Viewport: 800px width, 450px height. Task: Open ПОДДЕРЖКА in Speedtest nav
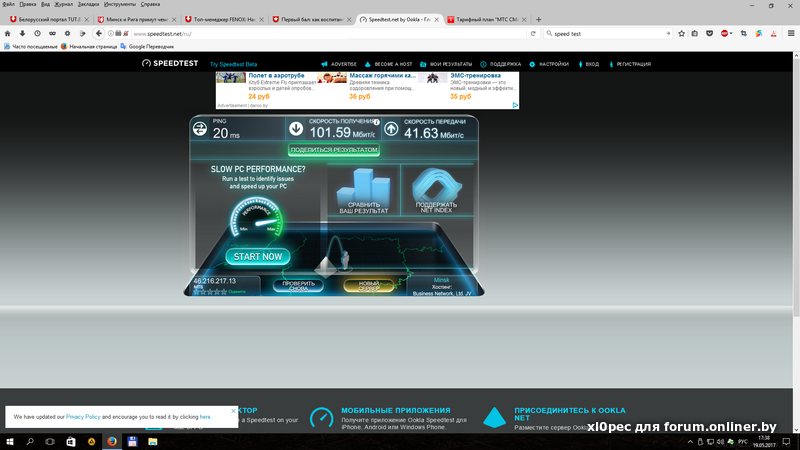[x=501, y=64]
